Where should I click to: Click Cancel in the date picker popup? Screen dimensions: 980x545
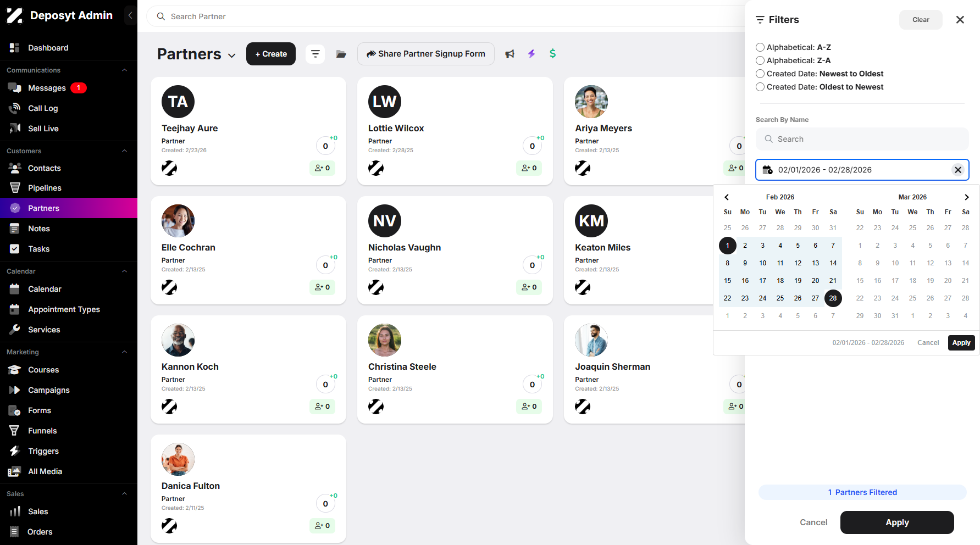pyautogui.click(x=928, y=343)
